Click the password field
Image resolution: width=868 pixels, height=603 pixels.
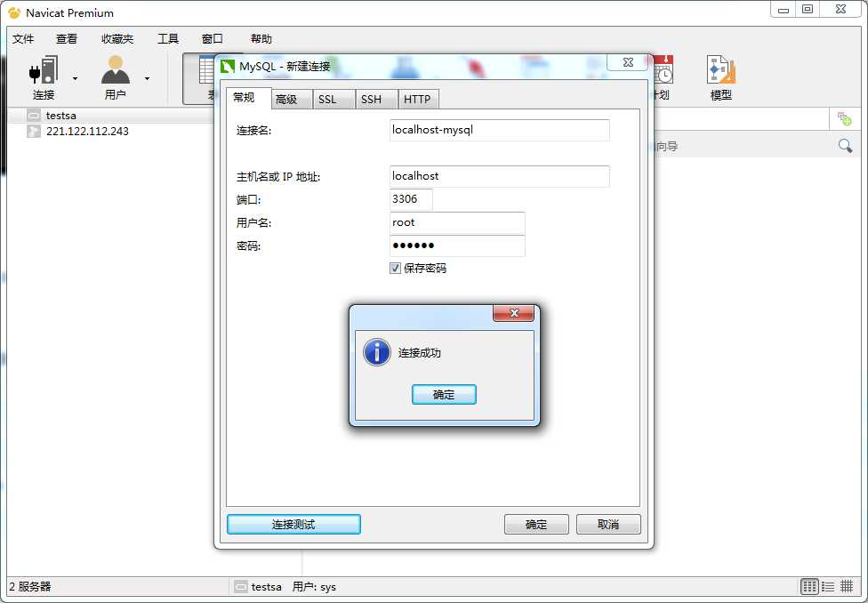457,245
